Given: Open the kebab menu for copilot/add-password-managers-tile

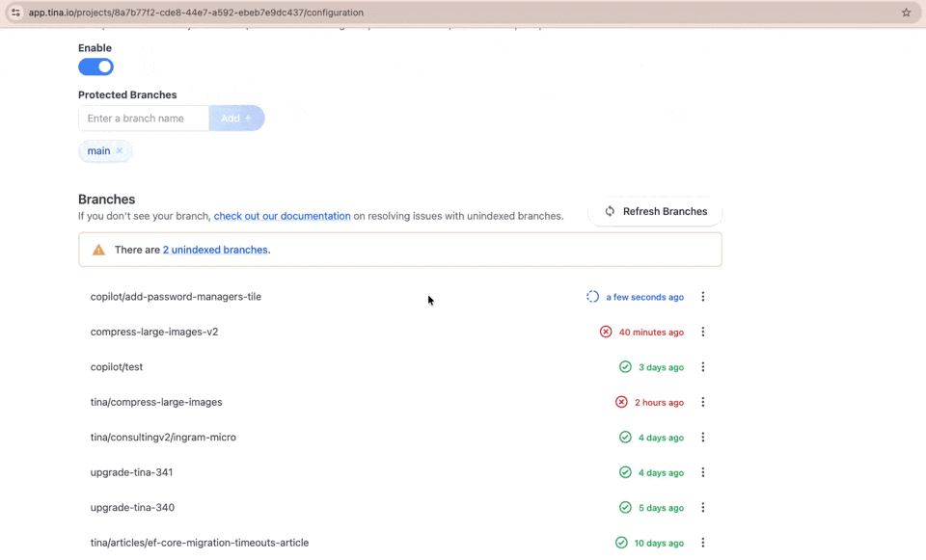Looking at the screenshot, I should 703,297.
